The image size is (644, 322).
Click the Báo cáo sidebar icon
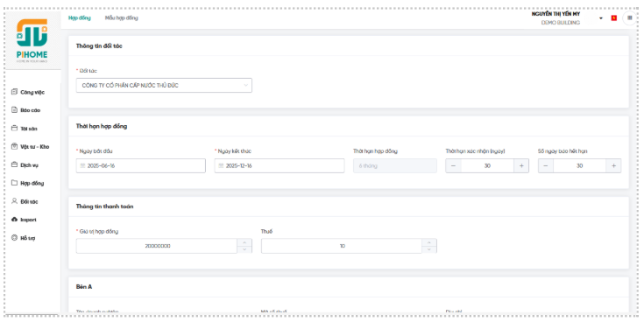tap(14, 110)
